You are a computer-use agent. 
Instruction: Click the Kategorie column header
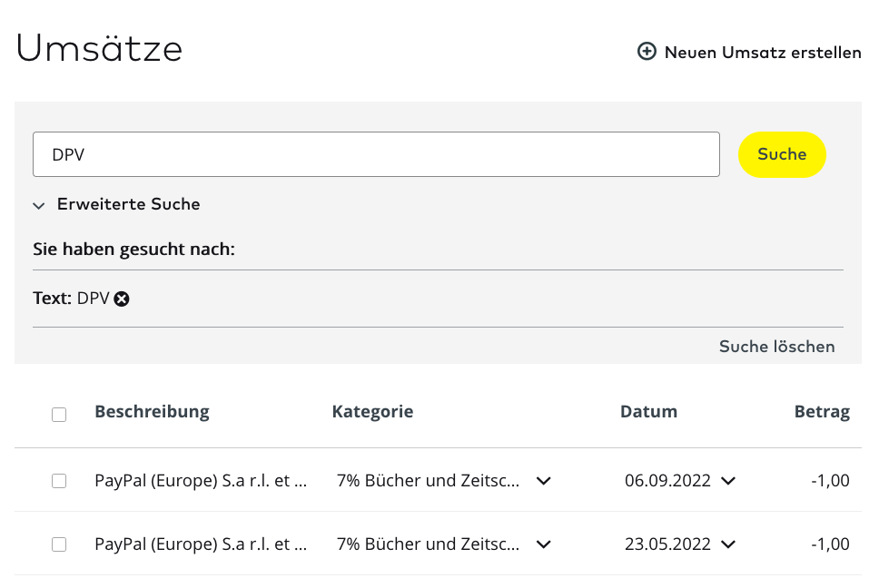click(x=372, y=411)
